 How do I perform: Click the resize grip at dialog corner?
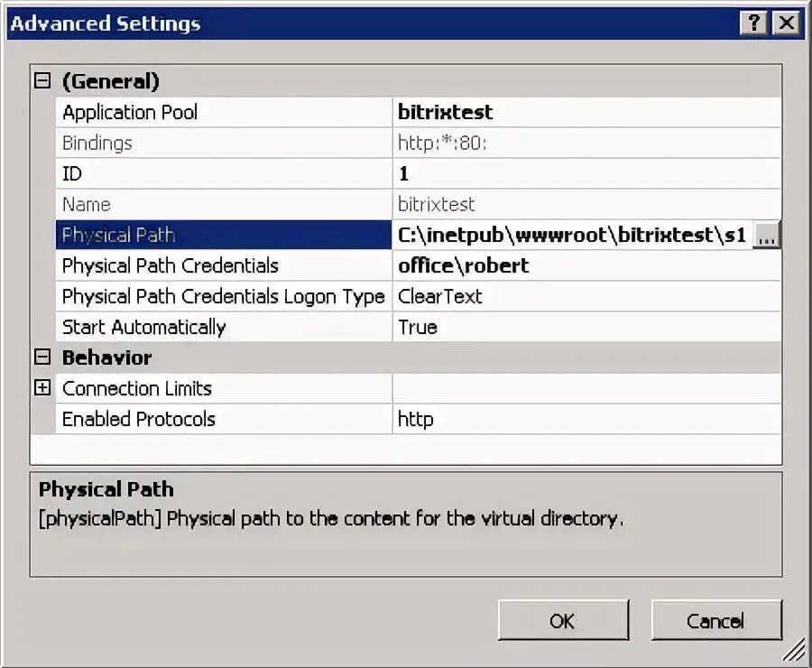[795, 651]
